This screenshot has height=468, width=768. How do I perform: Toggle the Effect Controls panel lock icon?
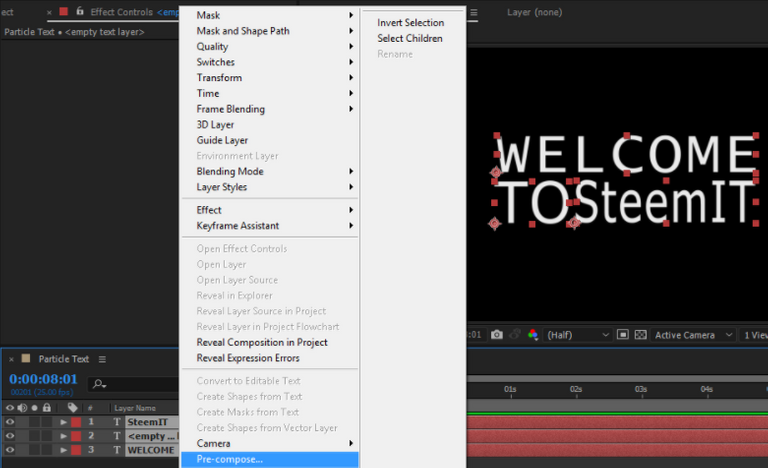pyautogui.click(x=80, y=11)
